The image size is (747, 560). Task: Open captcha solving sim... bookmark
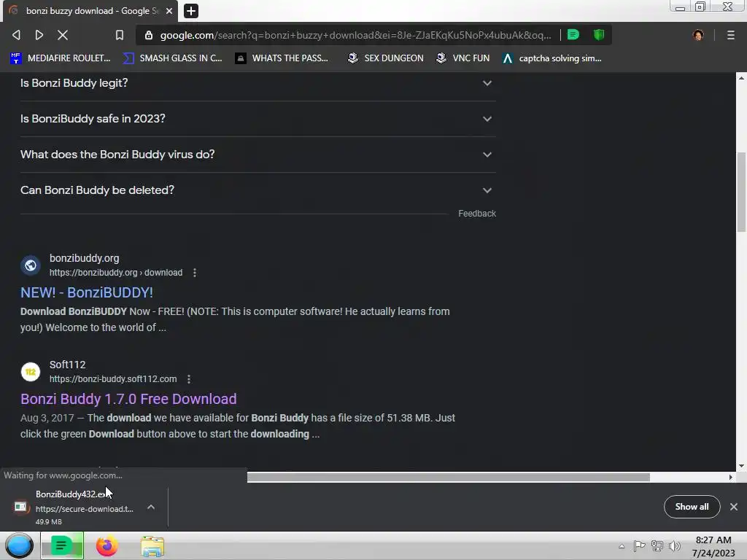coord(551,58)
